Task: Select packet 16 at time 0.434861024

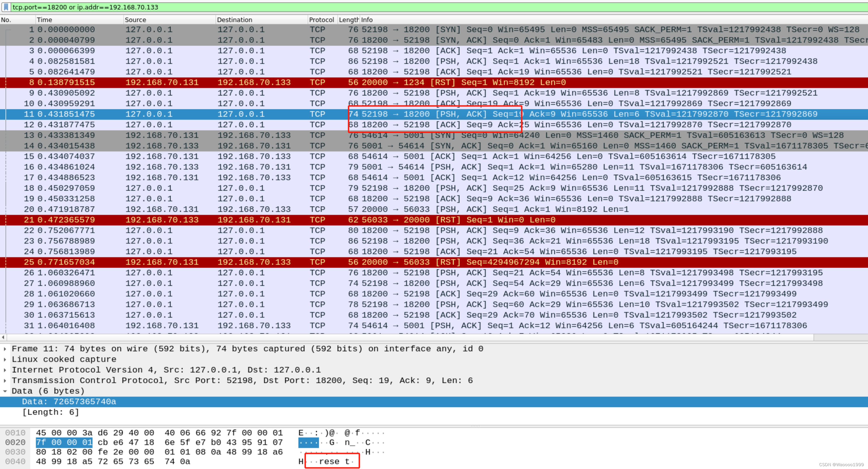Action: (x=434, y=167)
